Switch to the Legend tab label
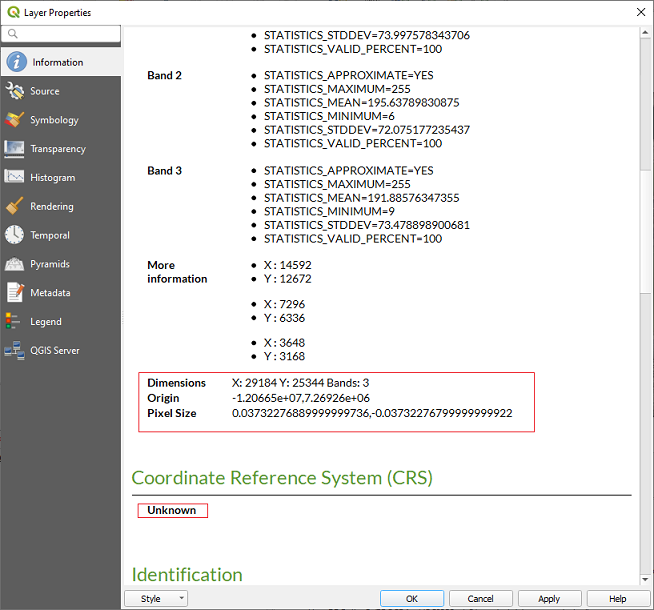Screen dimensions: 654x610 46,322
